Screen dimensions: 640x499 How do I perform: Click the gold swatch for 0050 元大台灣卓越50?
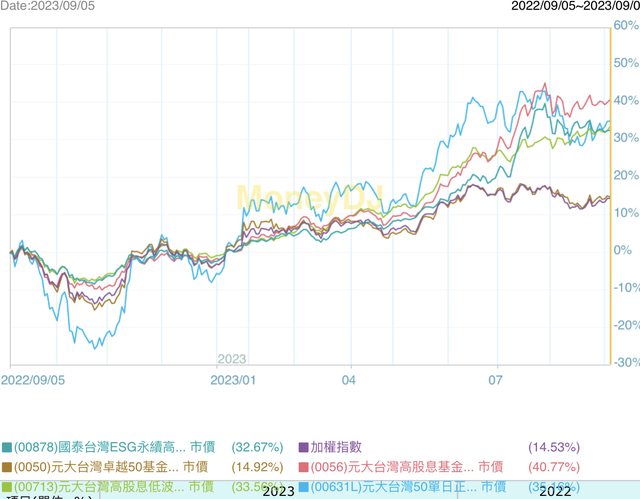click(7, 467)
